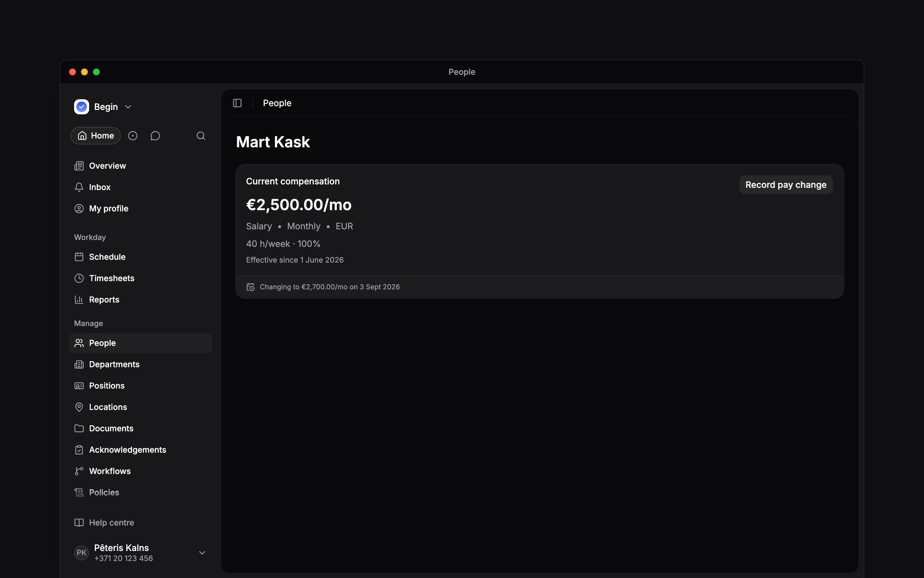Open Positions
Screen dimensions: 924x578
pos(141,386)
